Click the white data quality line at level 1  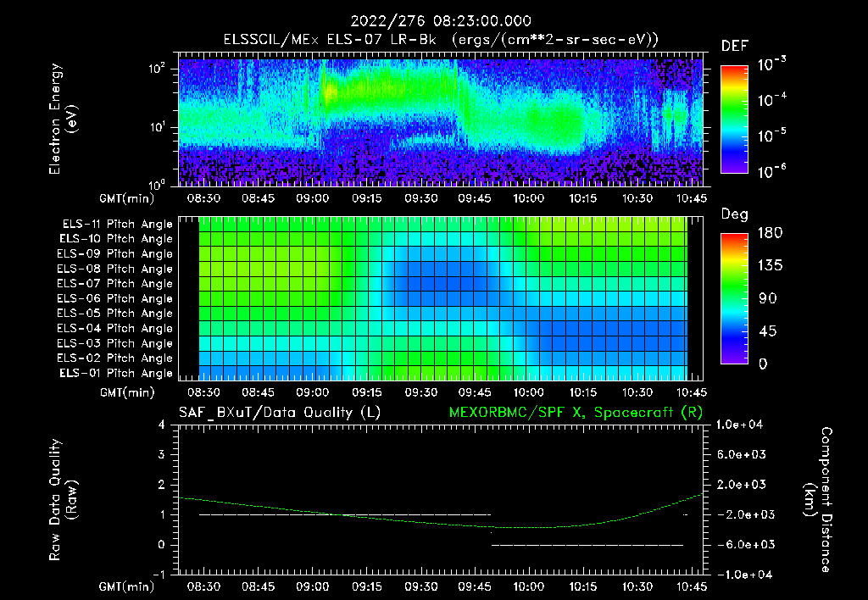tap(345, 514)
